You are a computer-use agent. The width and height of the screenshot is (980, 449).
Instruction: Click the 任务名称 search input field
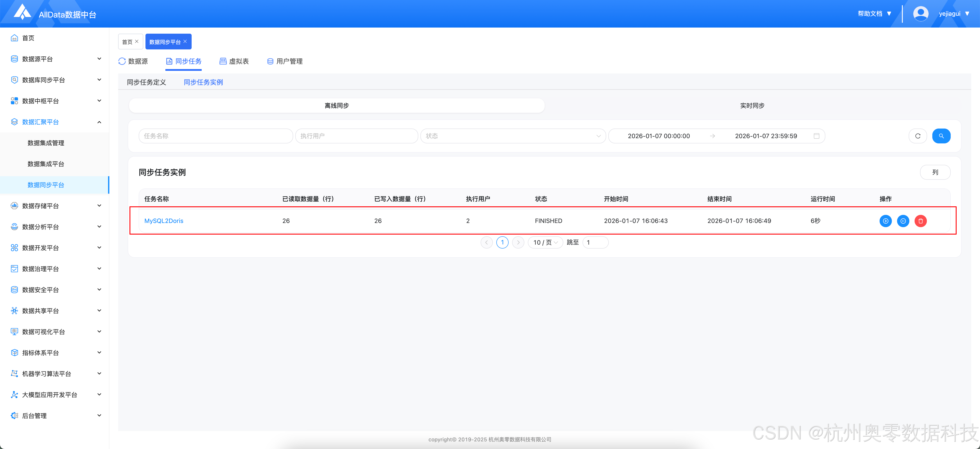tap(215, 136)
